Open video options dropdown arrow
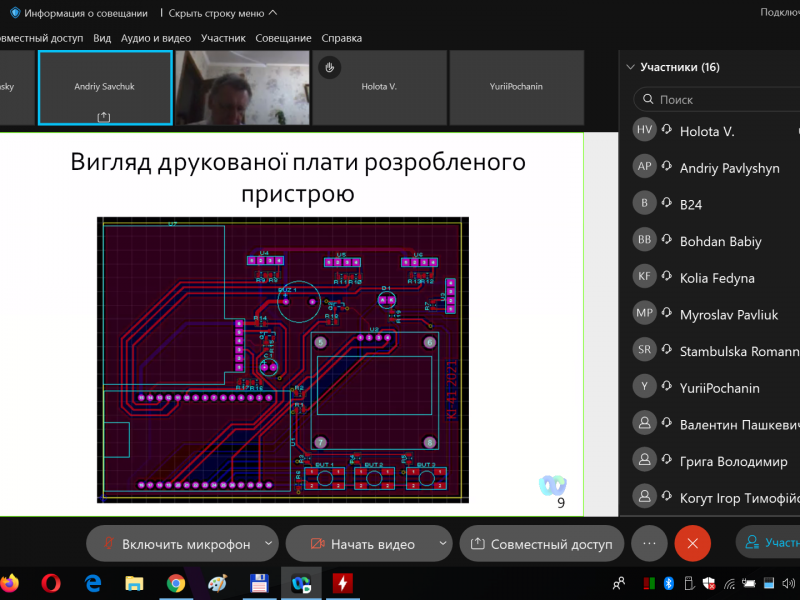 click(441, 544)
